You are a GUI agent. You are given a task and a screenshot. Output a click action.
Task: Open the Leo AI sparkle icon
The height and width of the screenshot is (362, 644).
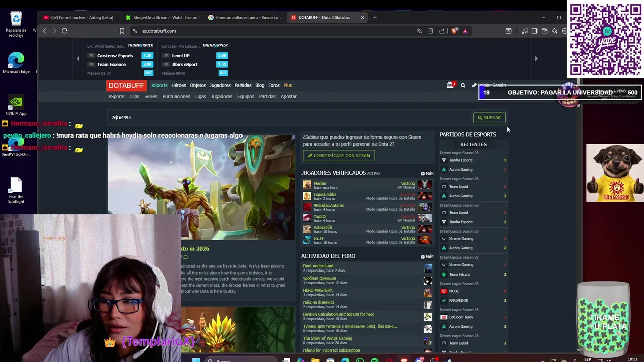[554, 31]
